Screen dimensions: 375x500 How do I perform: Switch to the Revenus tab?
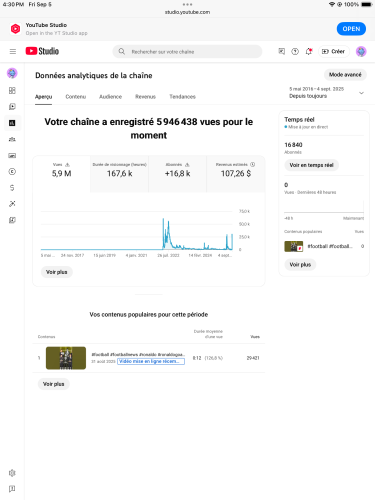[145, 97]
